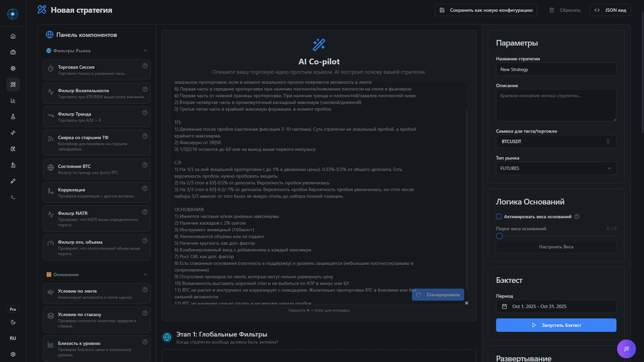Click the Порог веса оснований slider handle

[499, 236]
